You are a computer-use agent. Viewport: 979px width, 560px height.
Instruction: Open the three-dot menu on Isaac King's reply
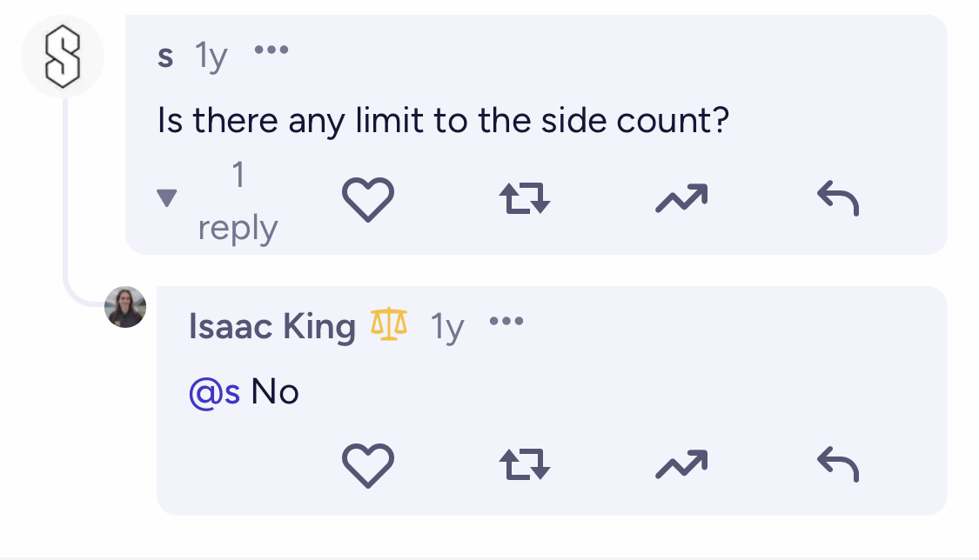pyautogui.click(x=506, y=321)
